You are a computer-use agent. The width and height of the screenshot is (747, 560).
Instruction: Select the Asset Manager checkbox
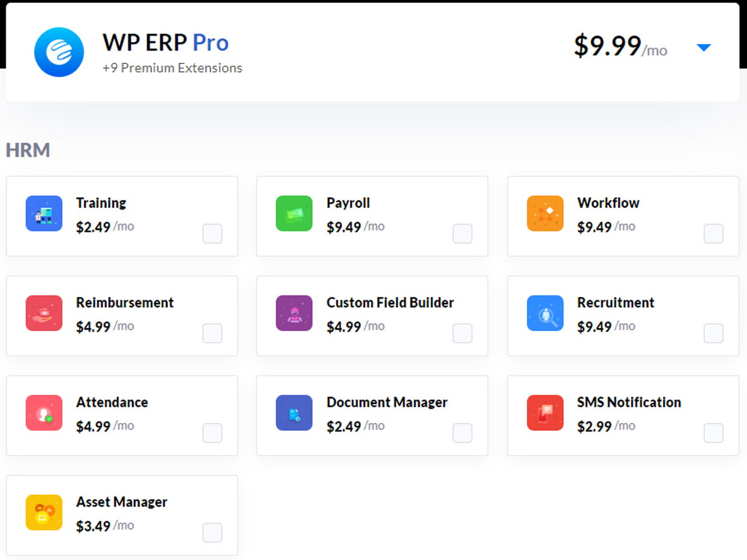(x=212, y=533)
